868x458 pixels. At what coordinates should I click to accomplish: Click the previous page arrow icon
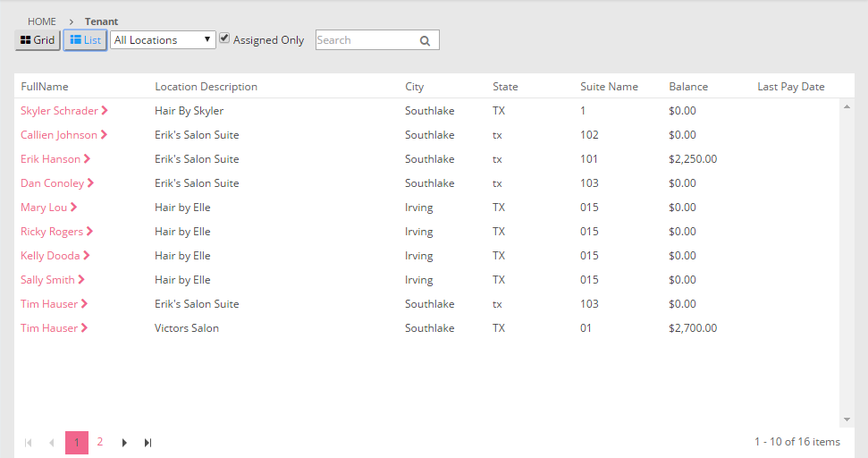pos(52,443)
